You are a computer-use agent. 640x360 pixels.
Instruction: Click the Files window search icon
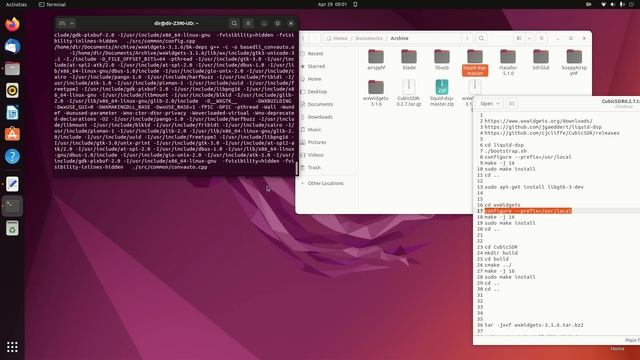[481, 38]
